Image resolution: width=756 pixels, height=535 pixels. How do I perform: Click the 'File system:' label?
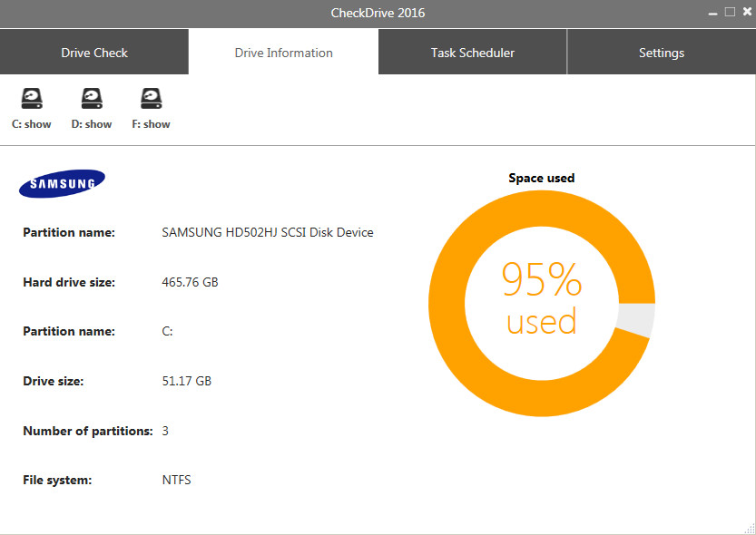pyautogui.click(x=57, y=480)
